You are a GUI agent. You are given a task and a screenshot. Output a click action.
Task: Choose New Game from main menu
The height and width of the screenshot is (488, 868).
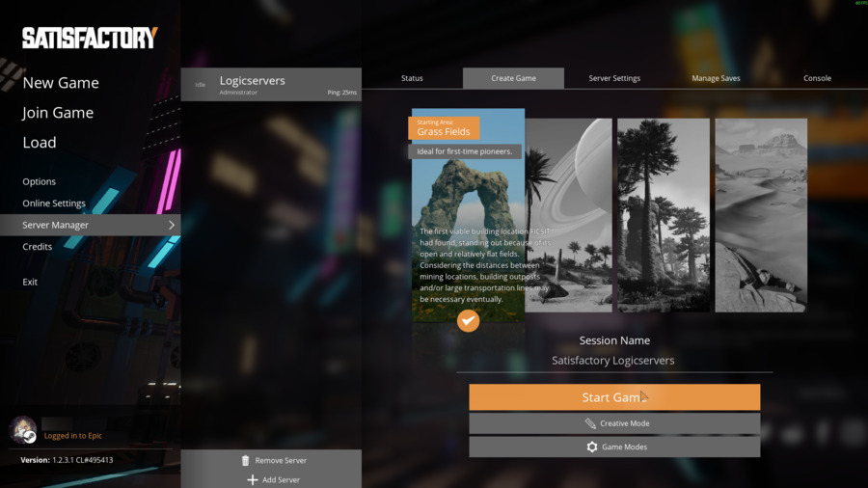(x=61, y=83)
